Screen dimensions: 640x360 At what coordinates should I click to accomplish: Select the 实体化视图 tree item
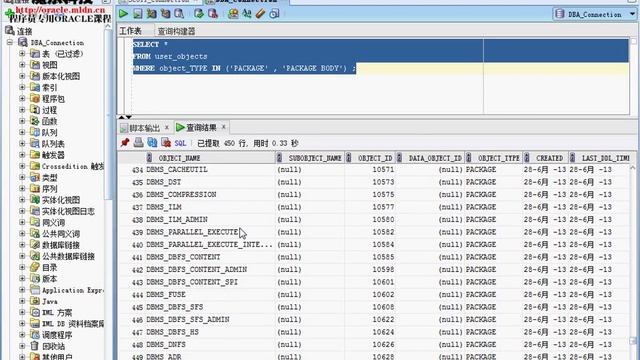click(x=61, y=200)
